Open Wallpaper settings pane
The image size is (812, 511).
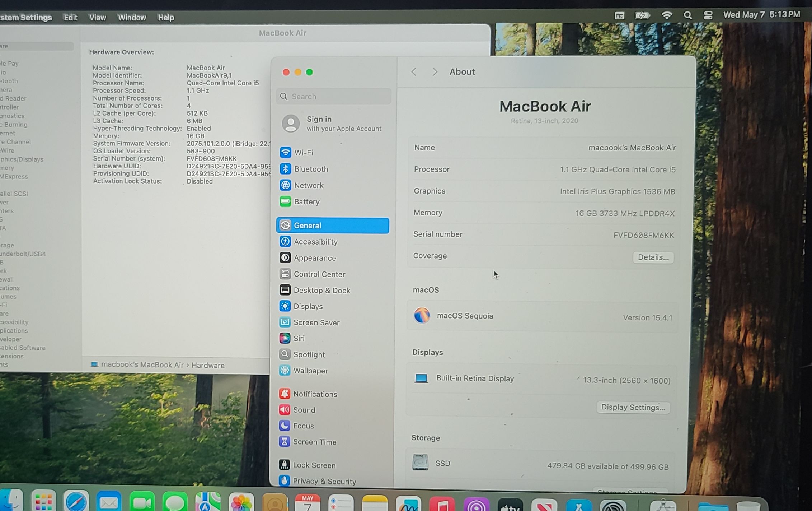310,371
